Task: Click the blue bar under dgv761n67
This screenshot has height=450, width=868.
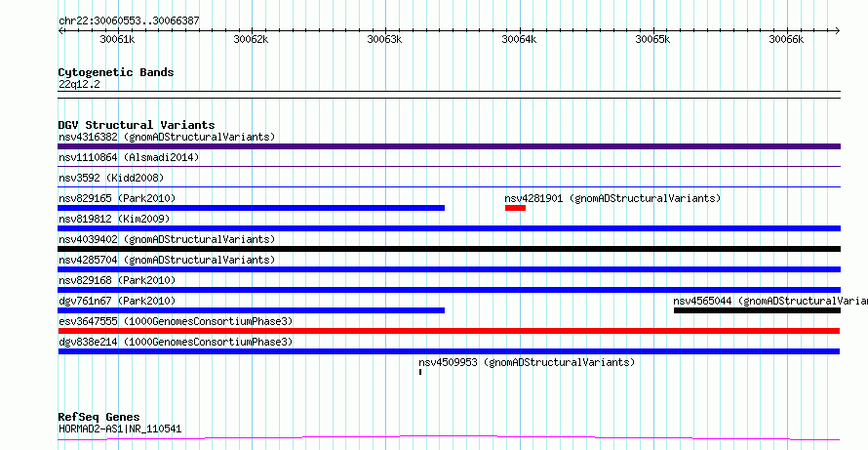Action: coord(251,310)
